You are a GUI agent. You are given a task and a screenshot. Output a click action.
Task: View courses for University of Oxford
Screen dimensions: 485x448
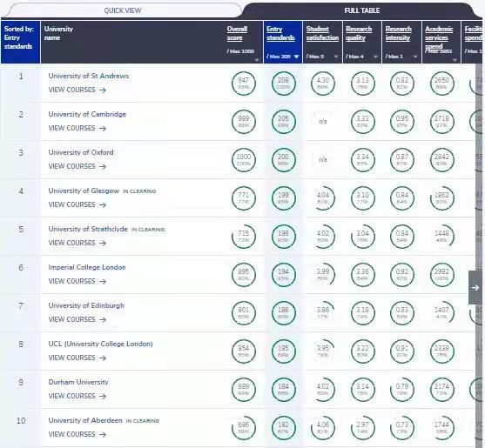coord(77,166)
